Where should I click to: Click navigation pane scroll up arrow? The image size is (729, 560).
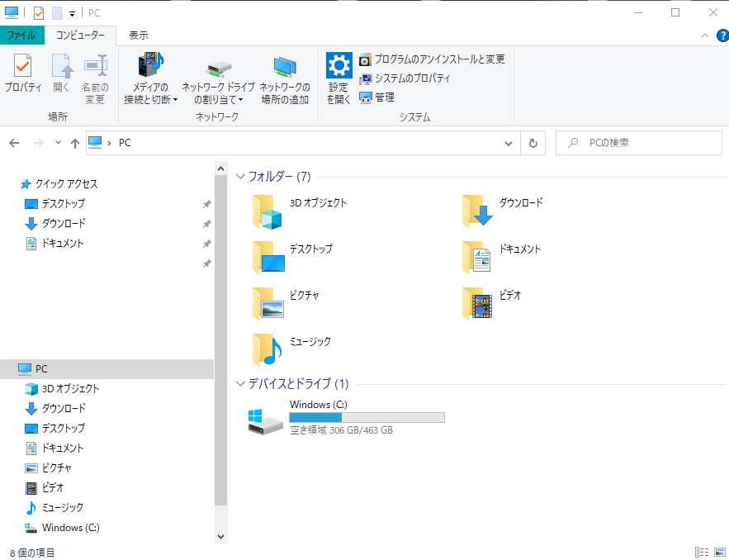pos(220,168)
